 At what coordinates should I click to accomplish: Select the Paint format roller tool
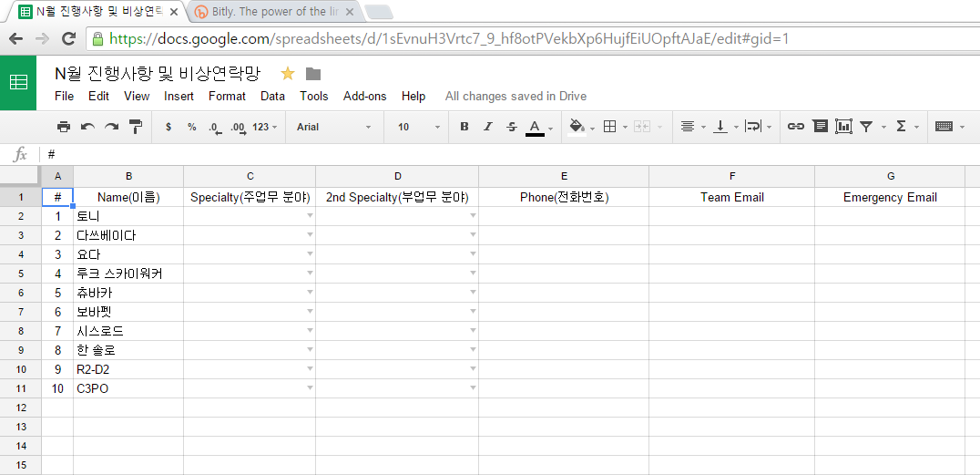point(136,127)
